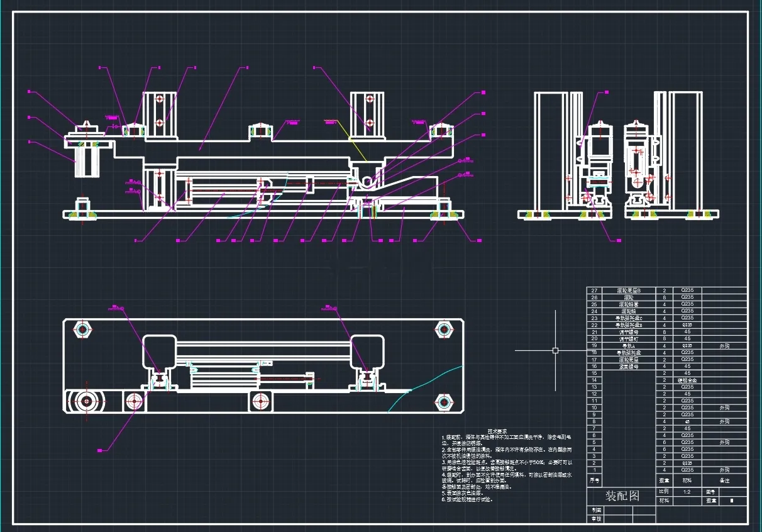762x532 pixels.
Task: Select the 导轨架托盘B part name
Action: pyautogui.click(x=629, y=325)
